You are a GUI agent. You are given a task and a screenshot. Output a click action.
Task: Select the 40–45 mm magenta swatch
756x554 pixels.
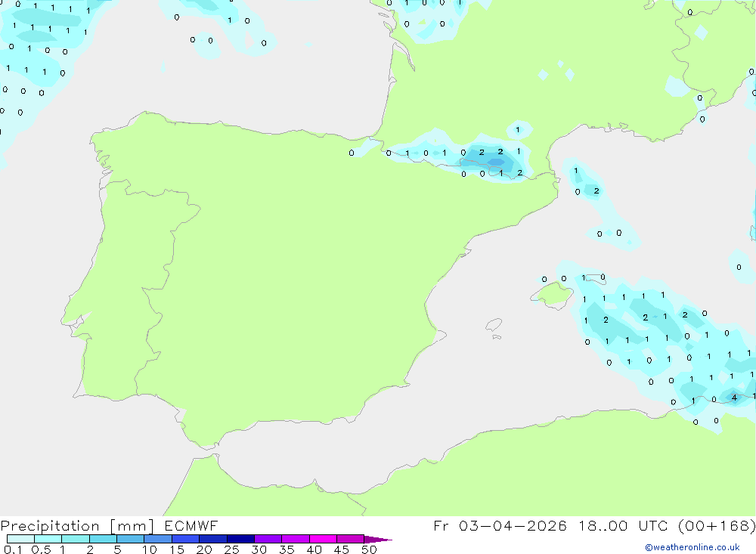[323, 539]
